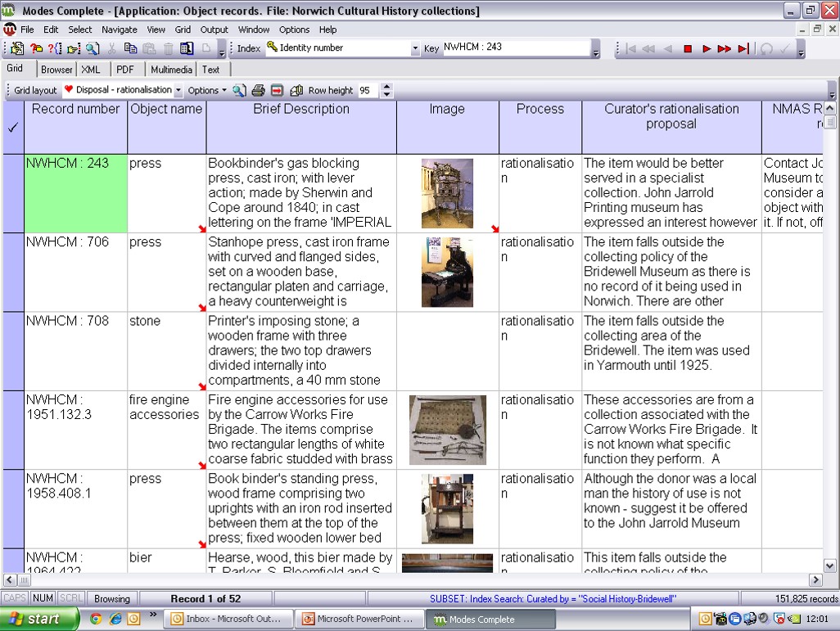
Task: Click the red-bordered arrow icon after printer
Action: click(277, 91)
